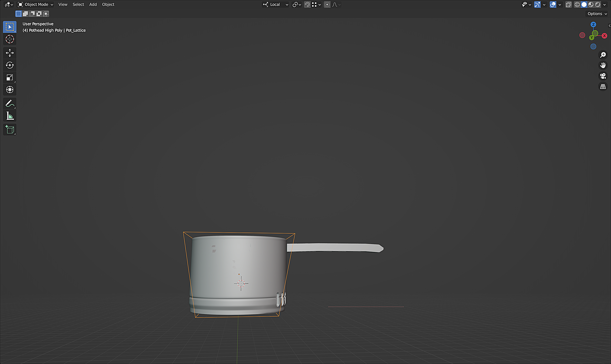The width and height of the screenshot is (611, 364).
Task: Set selection mode to invert
Action: [39, 13]
